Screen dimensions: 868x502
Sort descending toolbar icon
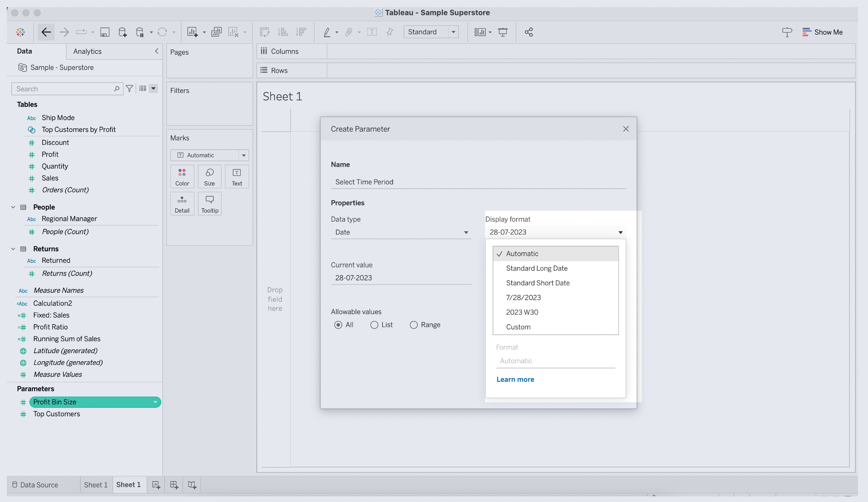pos(301,32)
